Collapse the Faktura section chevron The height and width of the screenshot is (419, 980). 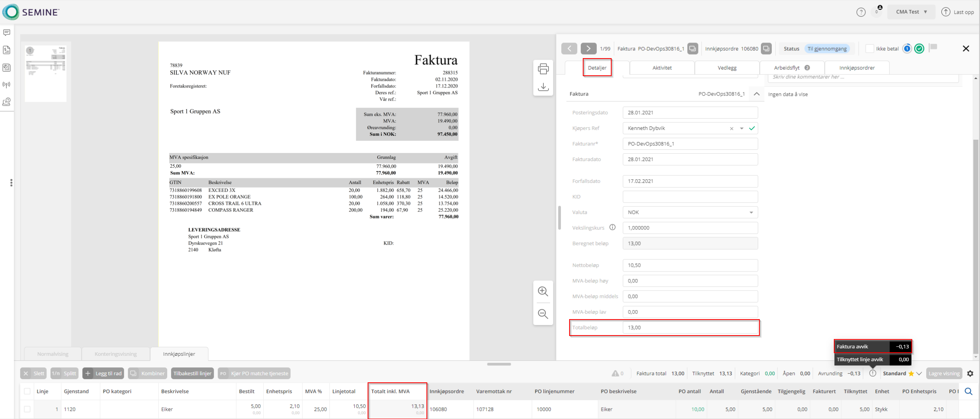[757, 94]
